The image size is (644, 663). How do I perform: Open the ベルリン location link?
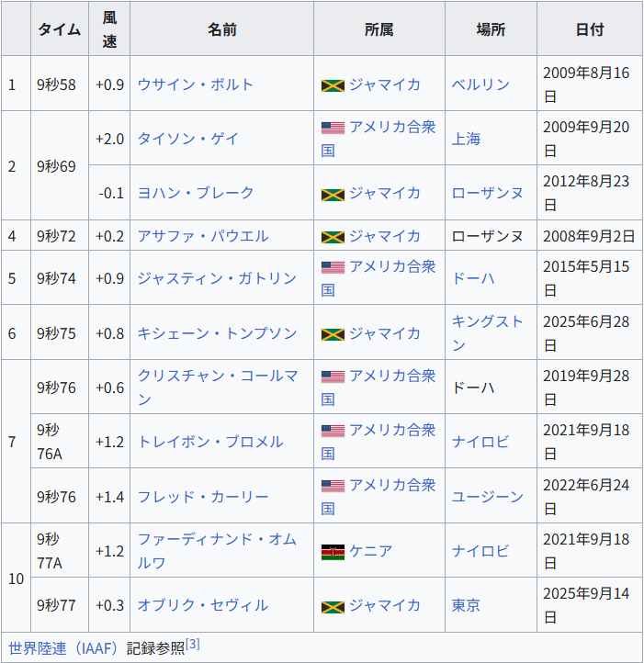[480, 84]
